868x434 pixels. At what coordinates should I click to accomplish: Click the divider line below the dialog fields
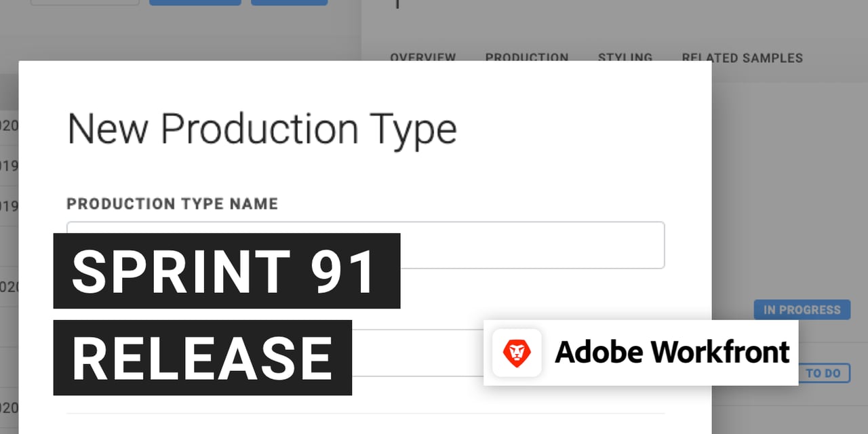(x=365, y=413)
